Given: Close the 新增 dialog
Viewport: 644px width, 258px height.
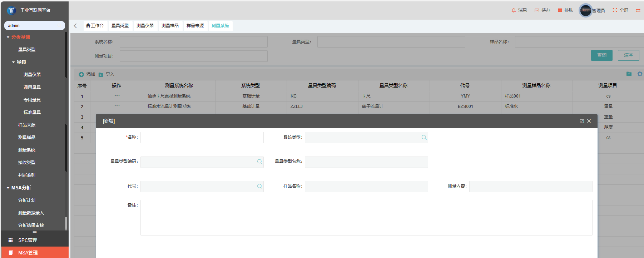Looking at the screenshot, I should (589, 121).
